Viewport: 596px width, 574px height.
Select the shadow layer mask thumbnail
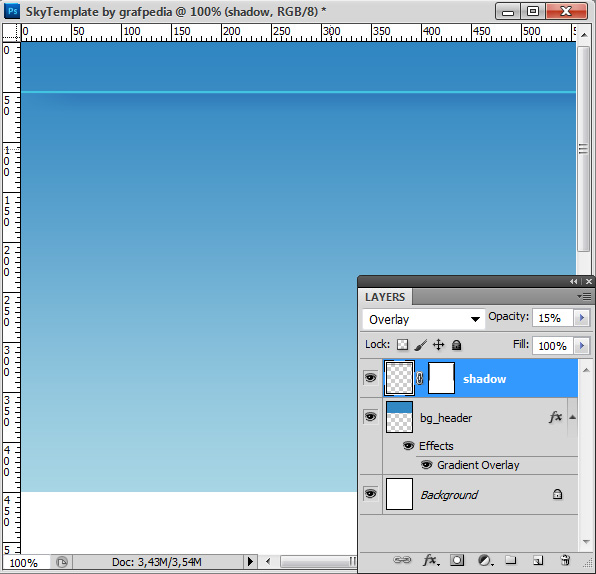point(441,378)
